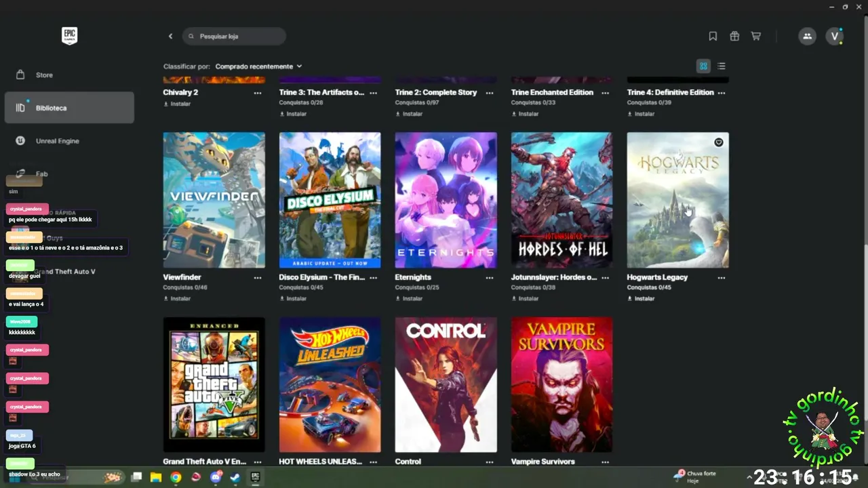Viewport: 868px width, 488px height.
Task: Open the shopping cart
Action: [x=756, y=36]
